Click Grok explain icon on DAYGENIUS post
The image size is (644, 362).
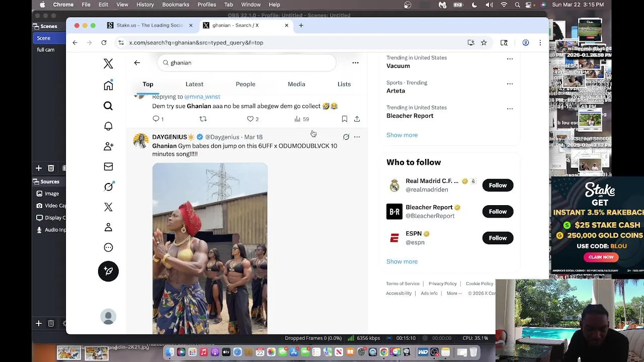pyautogui.click(x=346, y=137)
